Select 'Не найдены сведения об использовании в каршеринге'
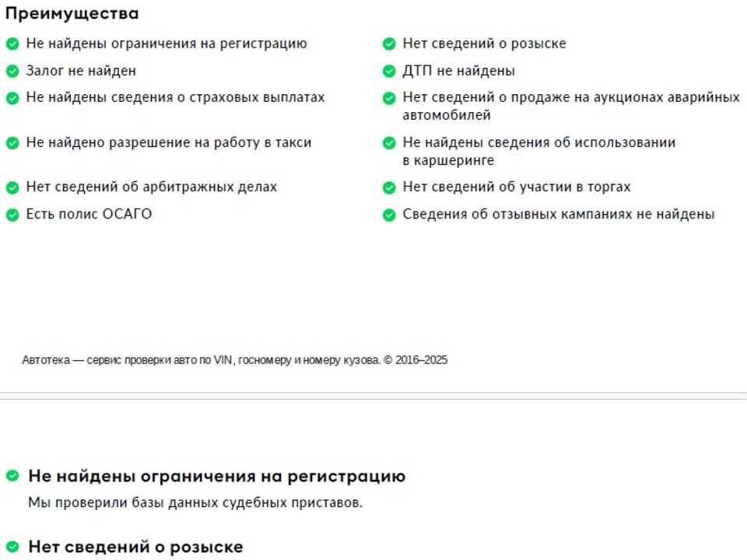747x560 pixels. pyautogui.click(x=538, y=152)
